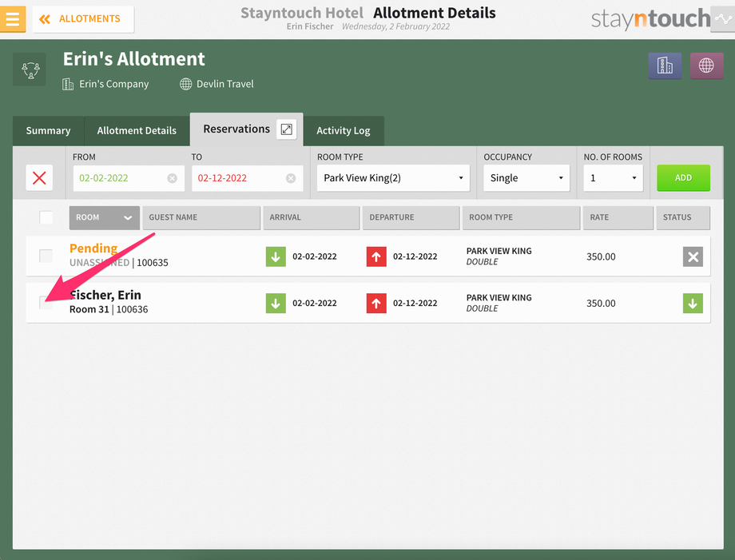Click Pending row green arrival arrow icon
The height and width of the screenshot is (560, 735).
point(276,256)
